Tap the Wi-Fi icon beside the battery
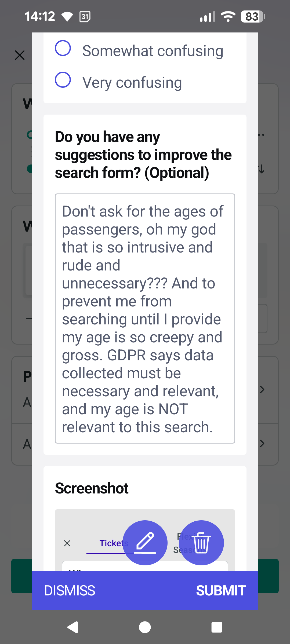 (x=228, y=17)
